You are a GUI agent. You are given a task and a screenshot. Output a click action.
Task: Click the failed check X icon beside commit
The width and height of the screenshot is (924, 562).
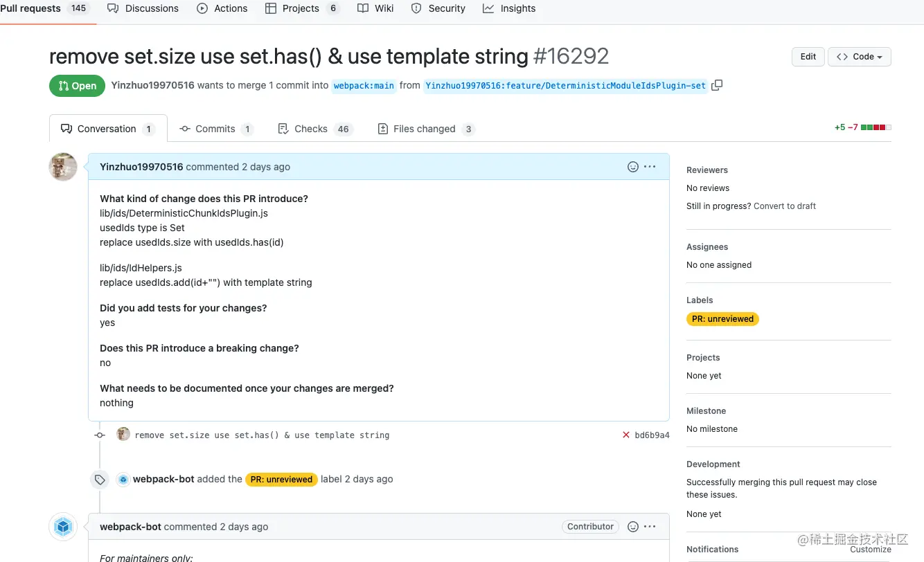[x=626, y=435]
